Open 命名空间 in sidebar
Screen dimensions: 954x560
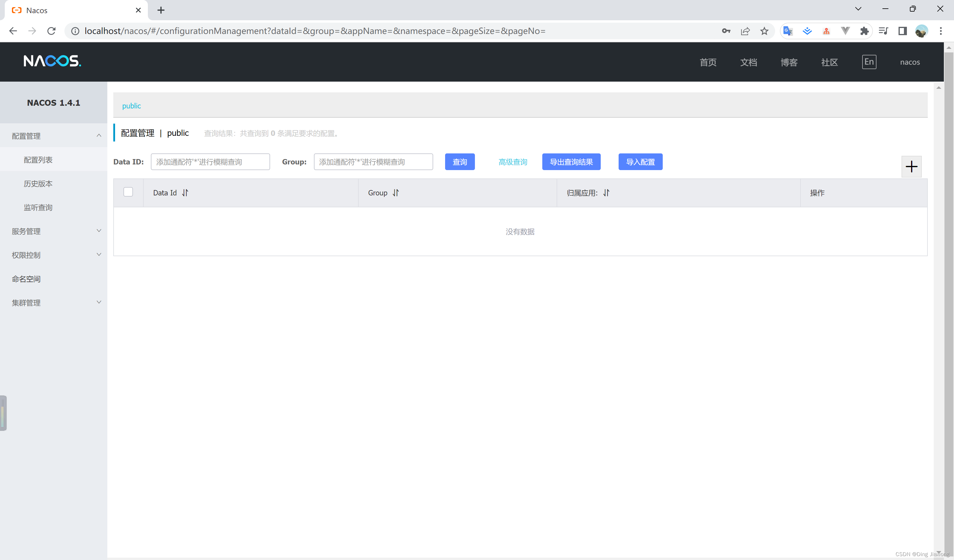pos(26,279)
